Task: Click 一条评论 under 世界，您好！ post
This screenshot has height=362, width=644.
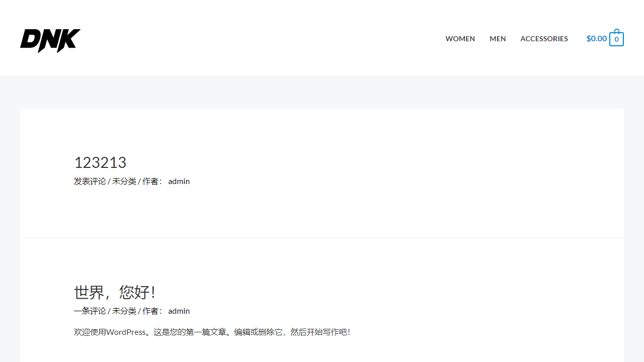Action: (90, 311)
